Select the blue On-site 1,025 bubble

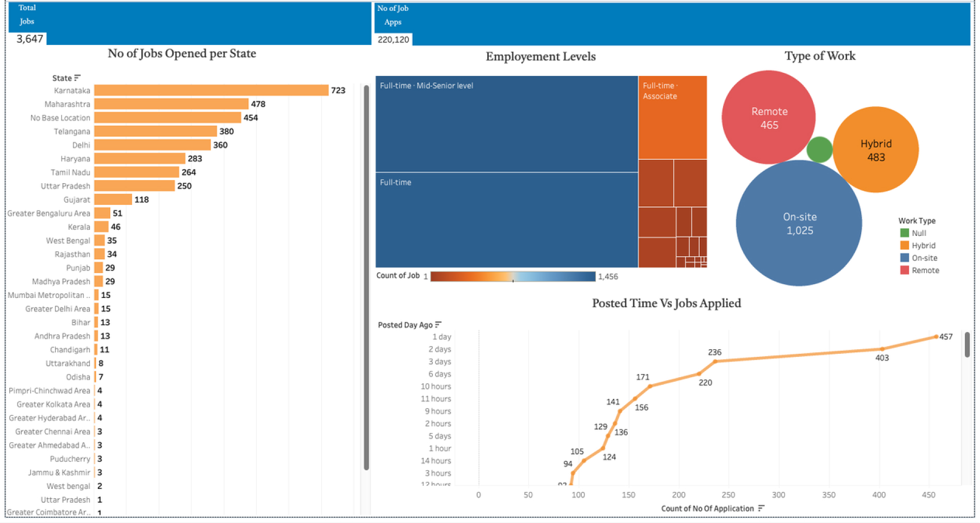pyautogui.click(x=799, y=223)
